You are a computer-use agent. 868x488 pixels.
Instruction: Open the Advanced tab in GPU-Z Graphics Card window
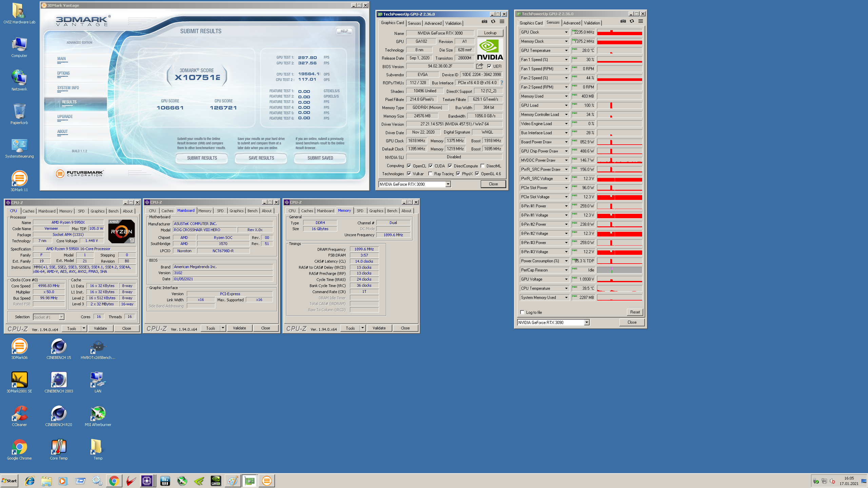[433, 23]
